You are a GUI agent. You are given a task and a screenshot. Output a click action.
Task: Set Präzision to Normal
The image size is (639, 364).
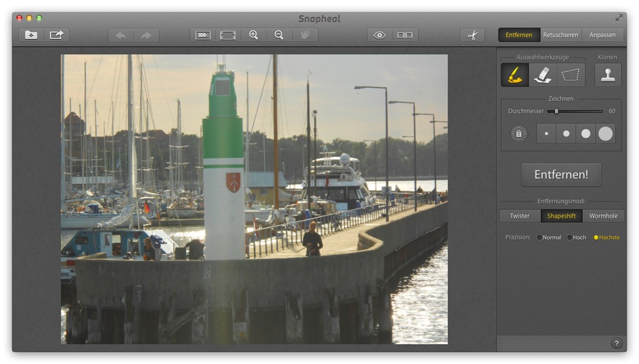540,237
